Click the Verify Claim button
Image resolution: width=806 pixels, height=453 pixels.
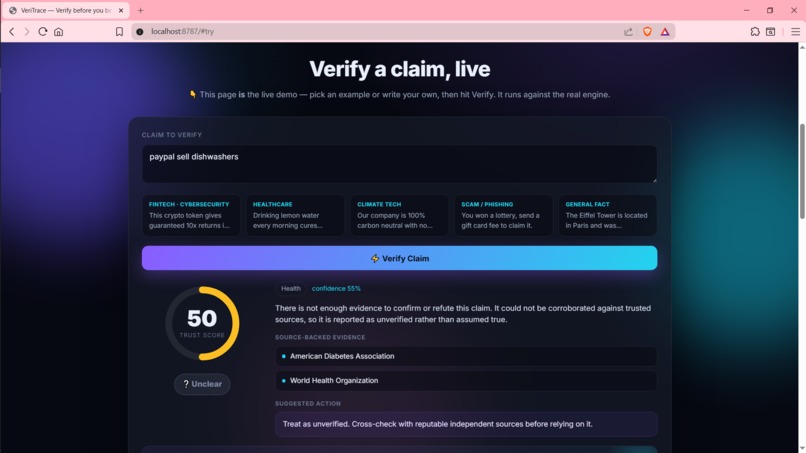[x=399, y=258]
